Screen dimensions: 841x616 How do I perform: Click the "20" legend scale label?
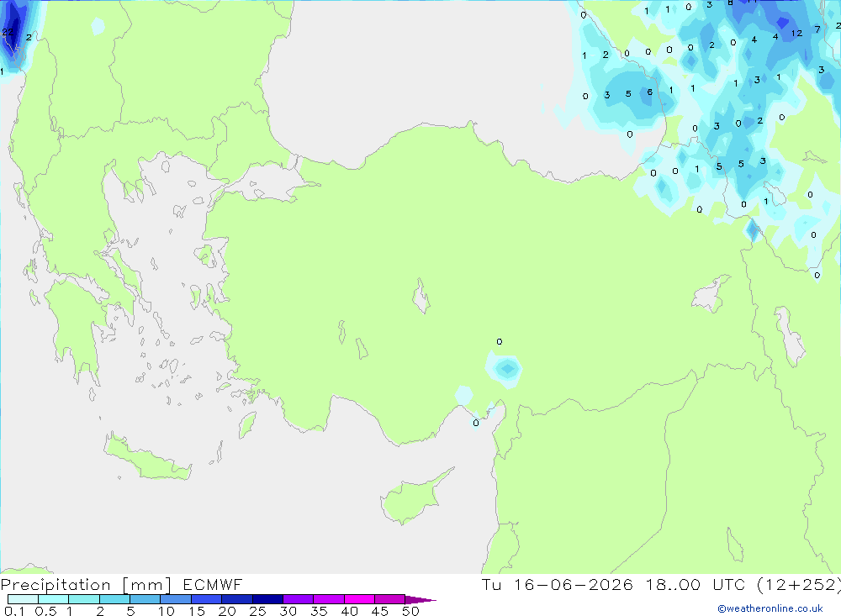tap(227, 611)
